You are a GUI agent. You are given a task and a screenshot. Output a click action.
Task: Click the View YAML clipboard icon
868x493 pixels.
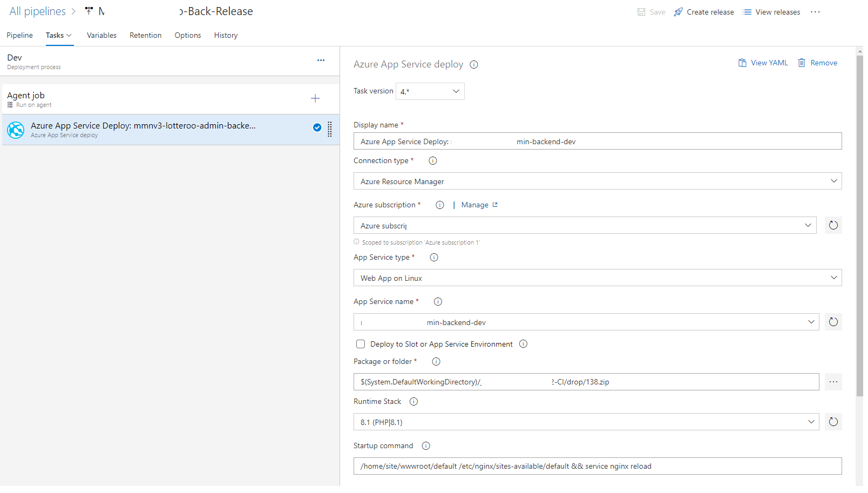pyautogui.click(x=742, y=63)
